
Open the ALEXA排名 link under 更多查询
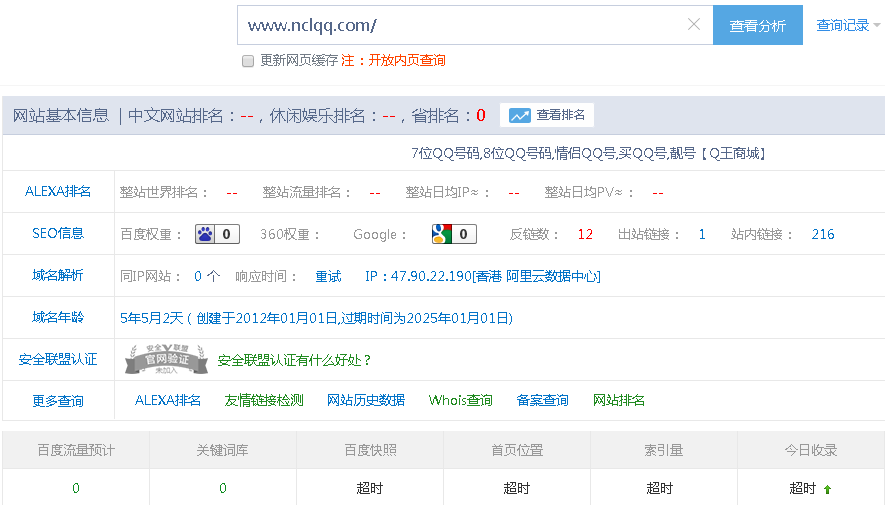pos(168,401)
